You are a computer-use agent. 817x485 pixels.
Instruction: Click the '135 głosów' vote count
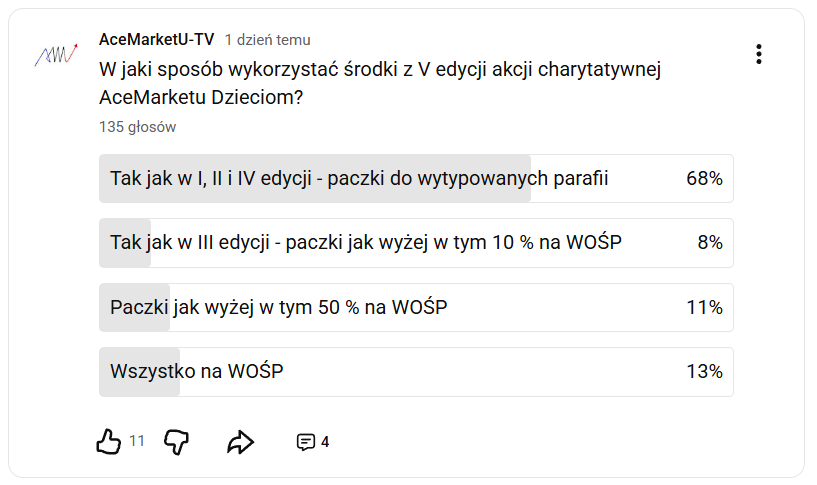(137, 127)
